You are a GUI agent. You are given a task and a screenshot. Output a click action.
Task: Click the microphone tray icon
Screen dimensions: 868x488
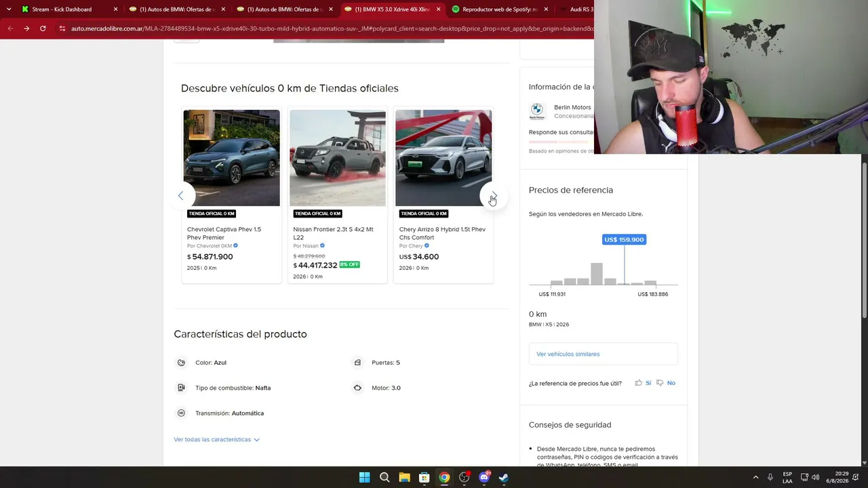pos(770,477)
